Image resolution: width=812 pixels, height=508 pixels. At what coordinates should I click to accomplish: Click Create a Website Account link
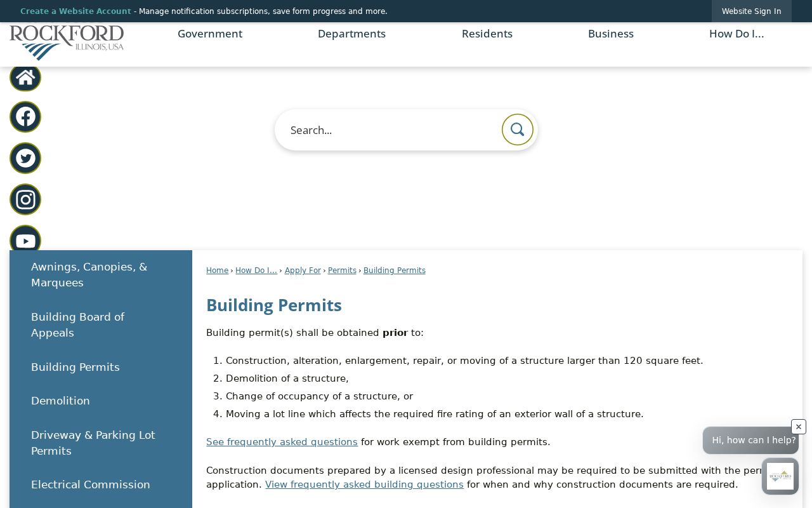tap(75, 11)
